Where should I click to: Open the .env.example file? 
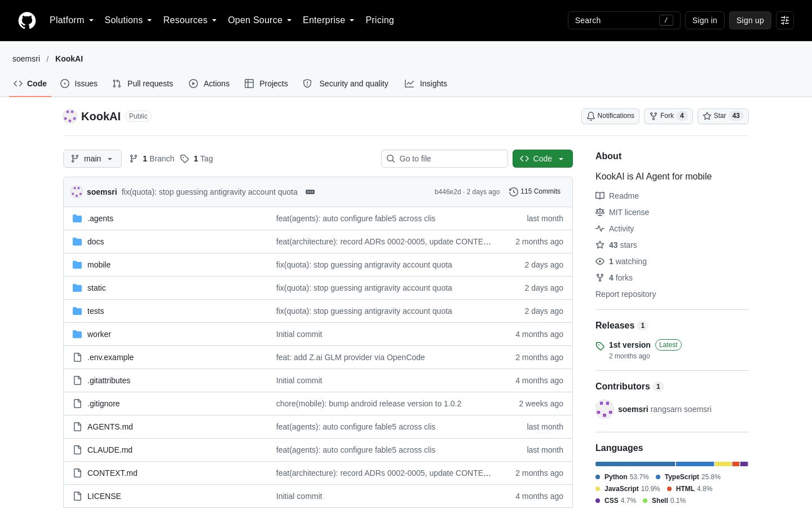[x=111, y=357]
